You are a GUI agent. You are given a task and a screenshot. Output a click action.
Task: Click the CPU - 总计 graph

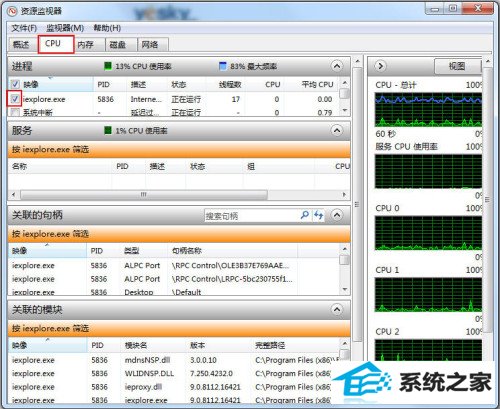pos(428,109)
